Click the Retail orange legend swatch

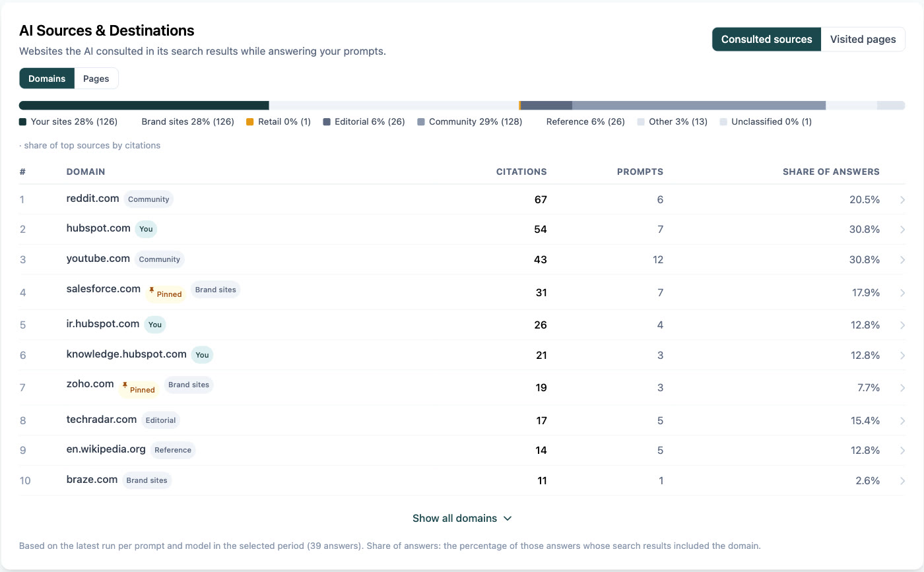[x=249, y=122]
